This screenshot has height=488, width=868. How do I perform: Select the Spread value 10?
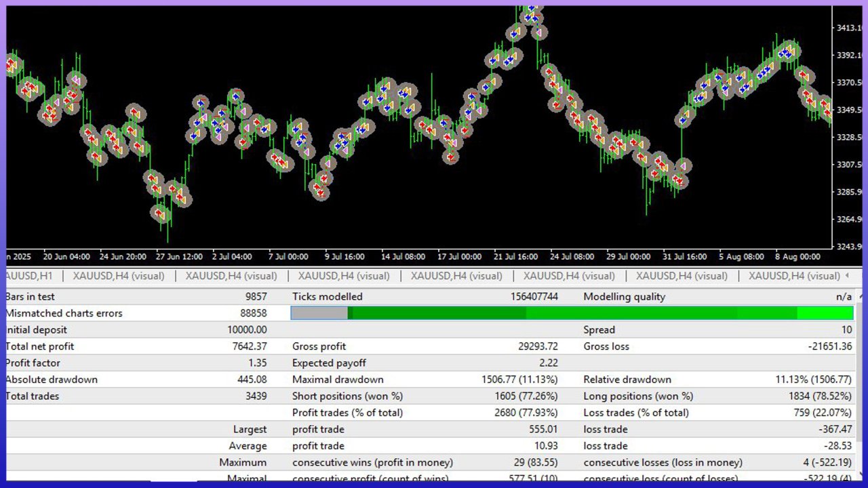[847, 330]
